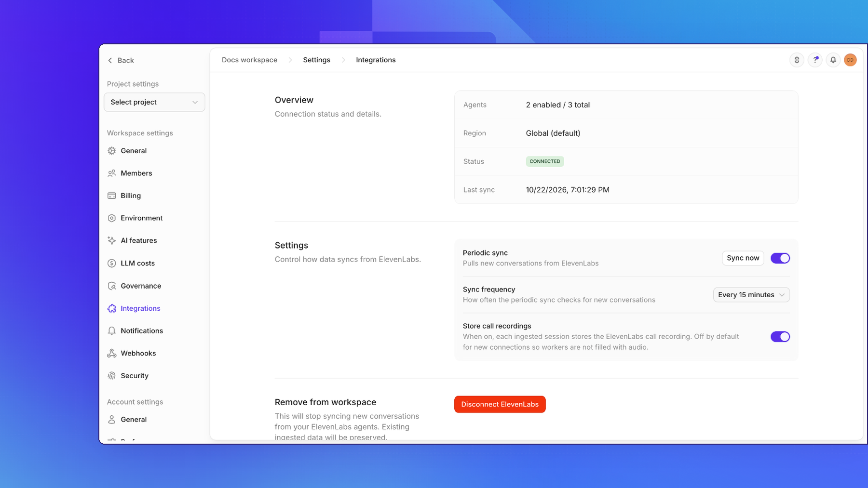Turn off the Periodic sync toggle

tap(780, 258)
